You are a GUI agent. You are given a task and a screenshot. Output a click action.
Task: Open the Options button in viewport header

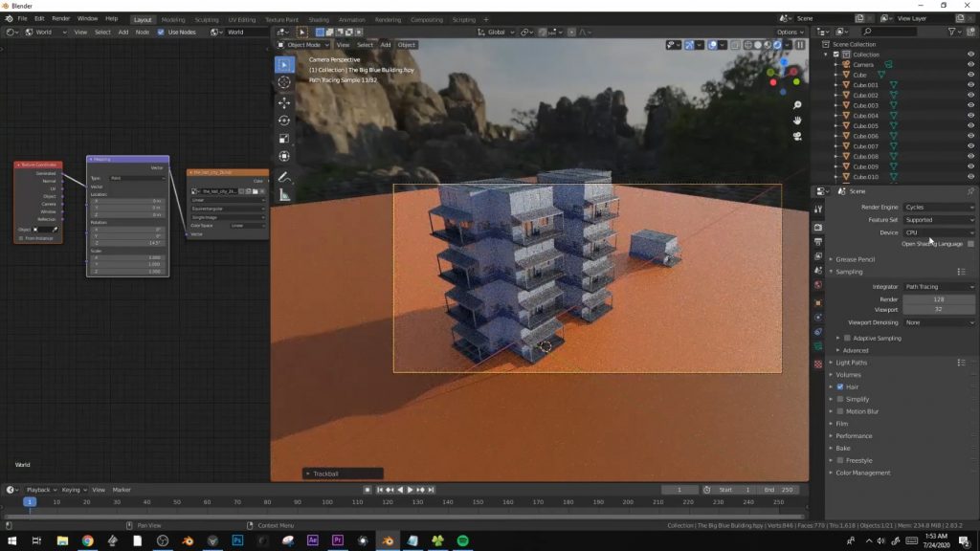pyautogui.click(x=790, y=32)
